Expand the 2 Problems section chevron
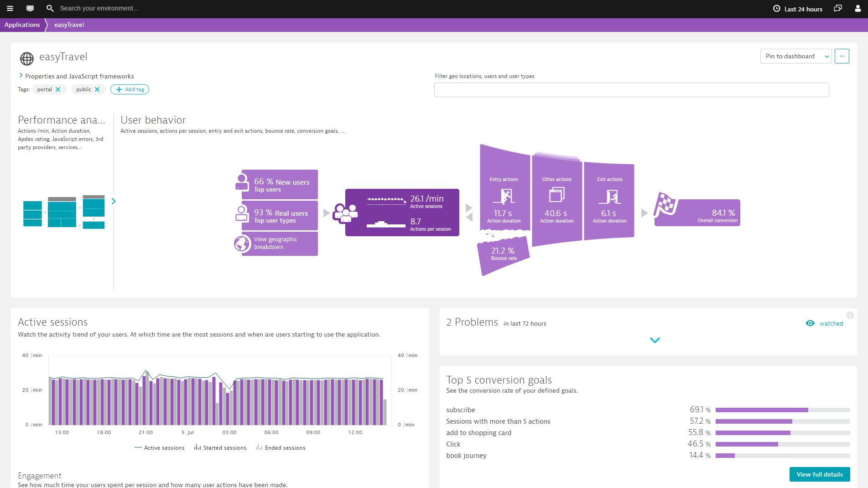Image resolution: width=868 pixels, height=488 pixels. [655, 340]
